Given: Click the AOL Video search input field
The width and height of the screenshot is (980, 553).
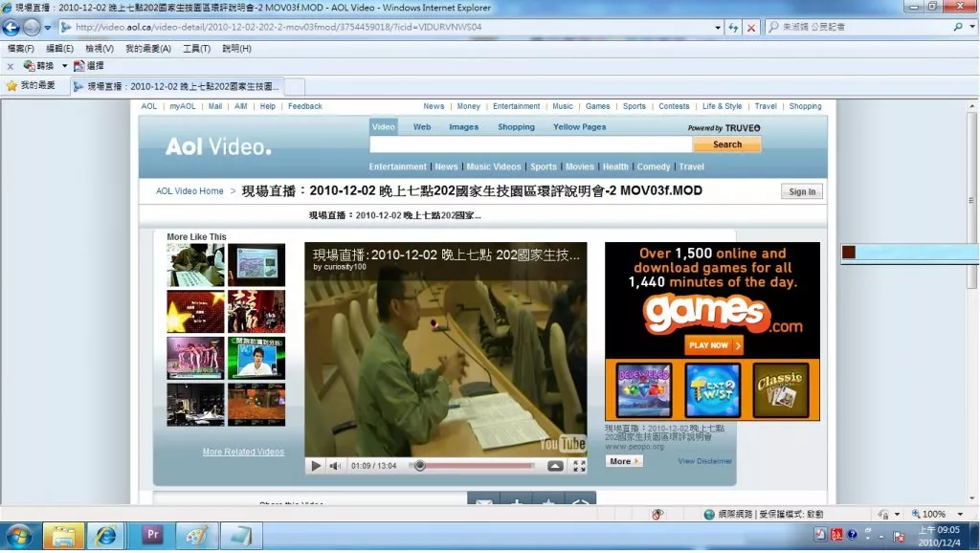Looking at the screenshot, I should click(x=530, y=144).
